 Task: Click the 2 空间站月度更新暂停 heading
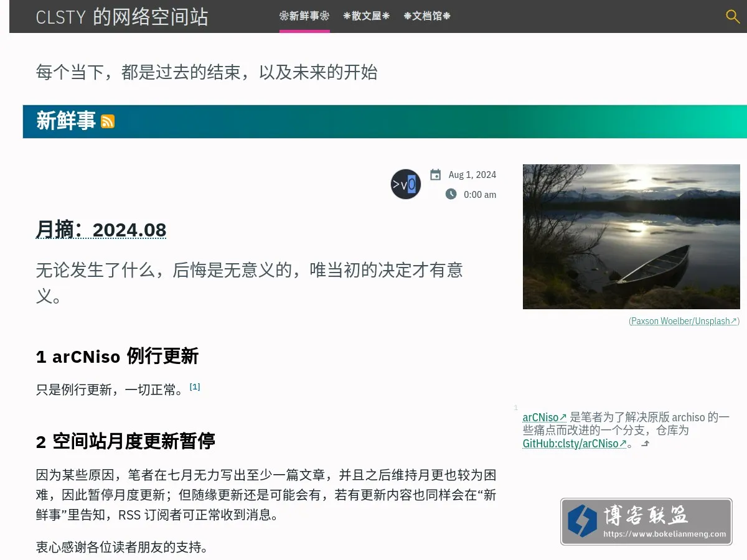(x=126, y=442)
